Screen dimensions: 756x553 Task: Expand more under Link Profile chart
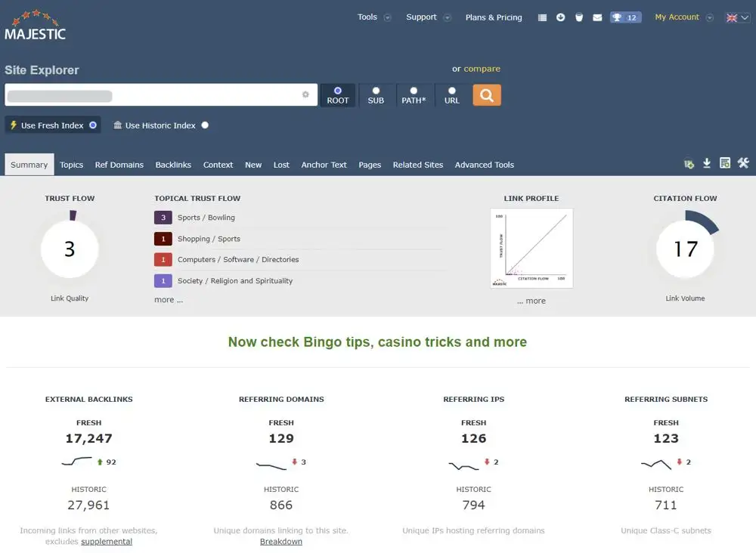(x=531, y=301)
